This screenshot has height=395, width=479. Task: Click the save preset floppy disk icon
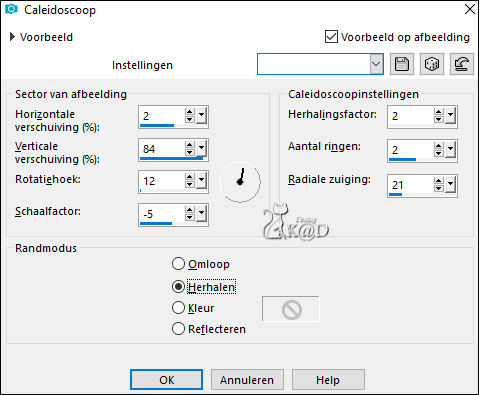pyautogui.click(x=402, y=64)
